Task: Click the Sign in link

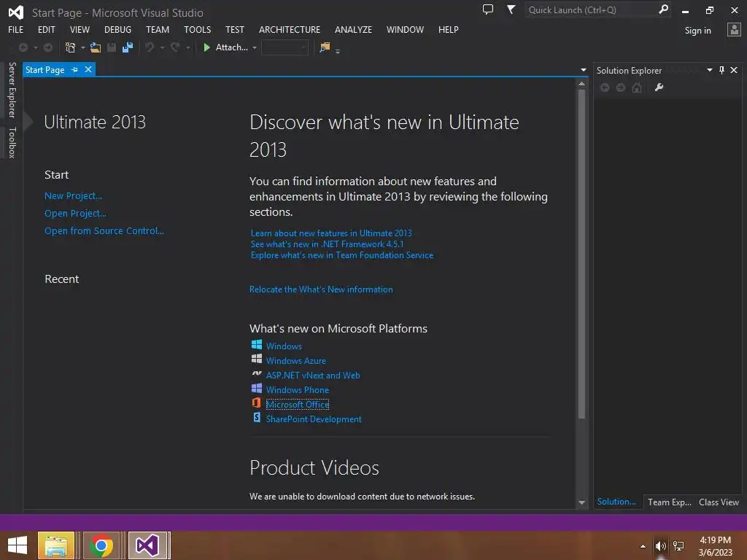Action: click(697, 30)
